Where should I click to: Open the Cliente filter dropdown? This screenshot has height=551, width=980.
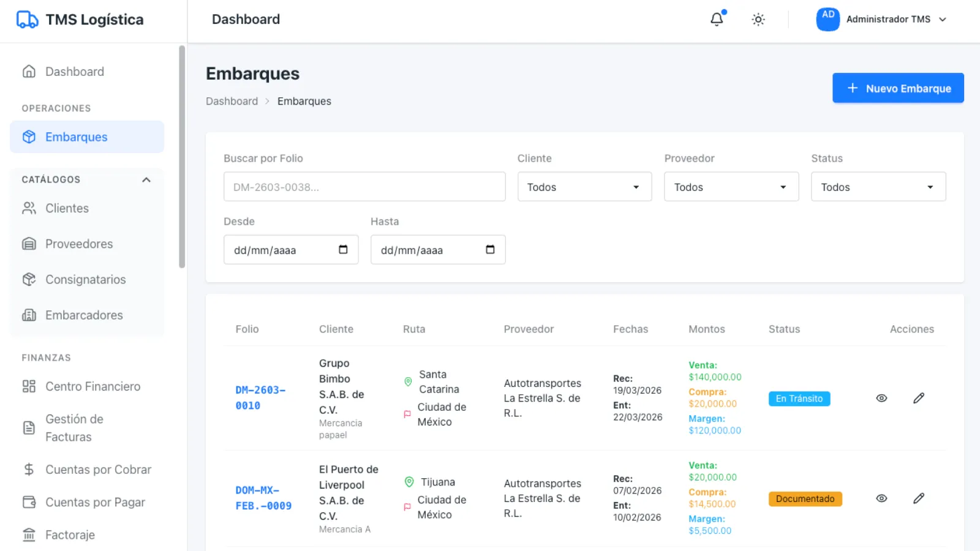point(584,187)
